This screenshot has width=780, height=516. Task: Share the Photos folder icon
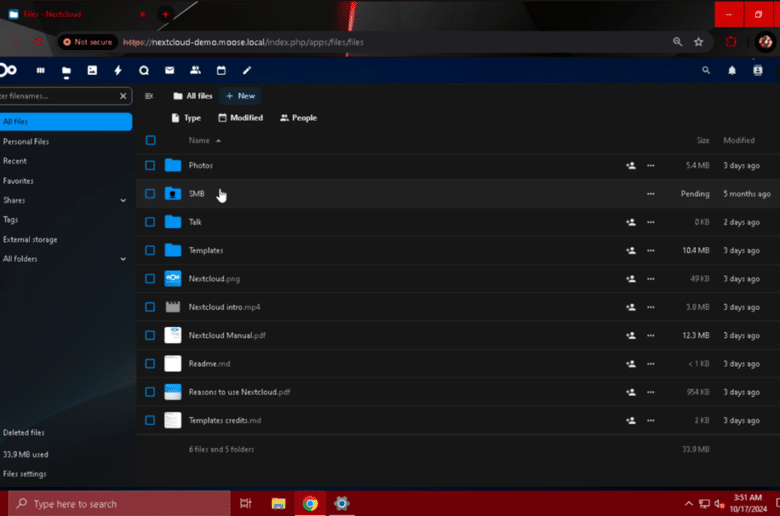coord(631,166)
